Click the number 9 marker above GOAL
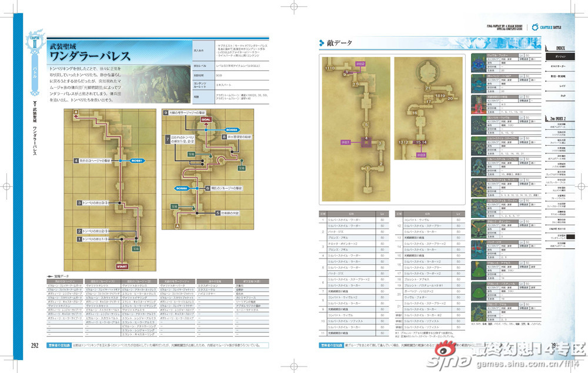 pos(165,113)
